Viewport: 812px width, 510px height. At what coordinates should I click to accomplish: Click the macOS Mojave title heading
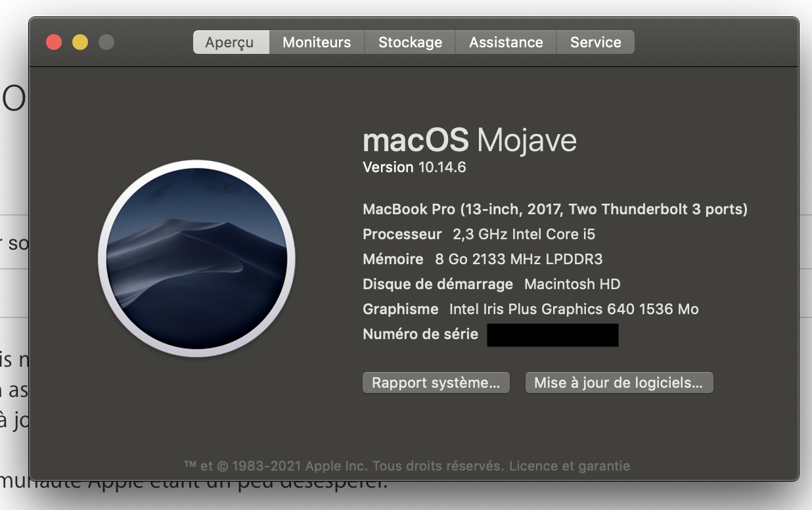coord(470,140)
